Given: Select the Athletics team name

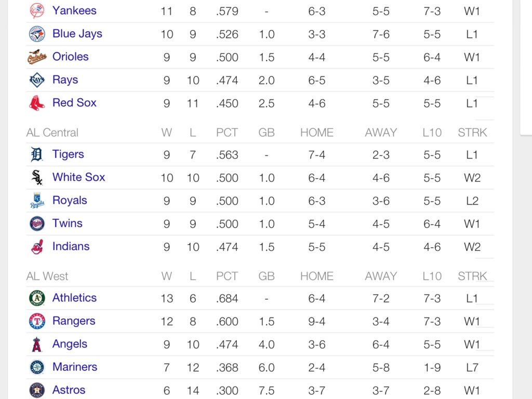Looking at the screenshot, I should [x=74, y=298].
